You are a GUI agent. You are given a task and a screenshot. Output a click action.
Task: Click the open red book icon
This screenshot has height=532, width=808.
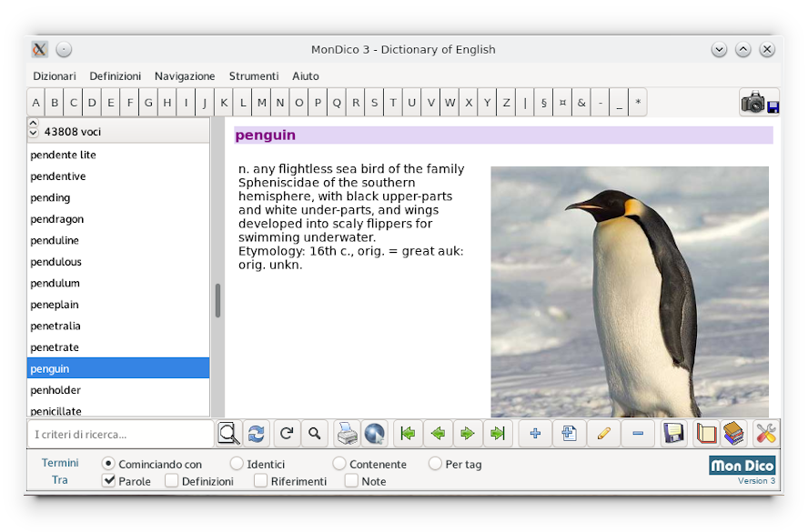coord(706,434)
